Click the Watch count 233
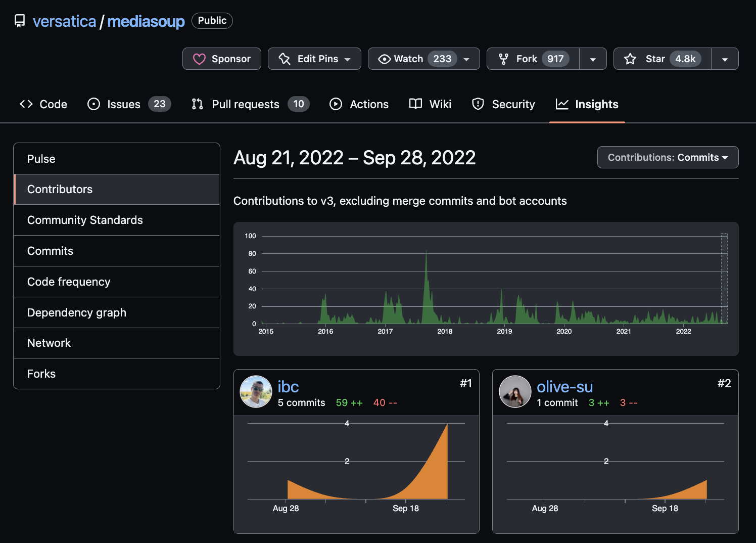This screenshot has height=543, width=756. 442,59
